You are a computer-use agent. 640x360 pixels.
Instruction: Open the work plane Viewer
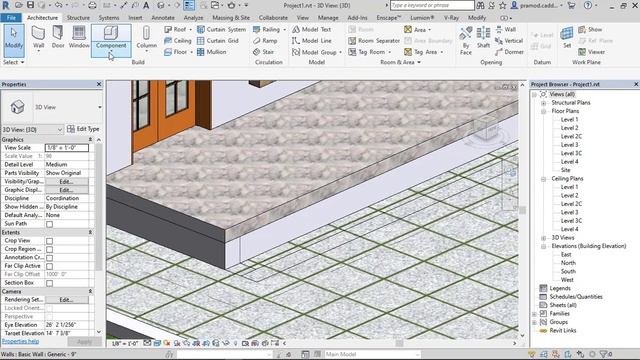point(592,52)
